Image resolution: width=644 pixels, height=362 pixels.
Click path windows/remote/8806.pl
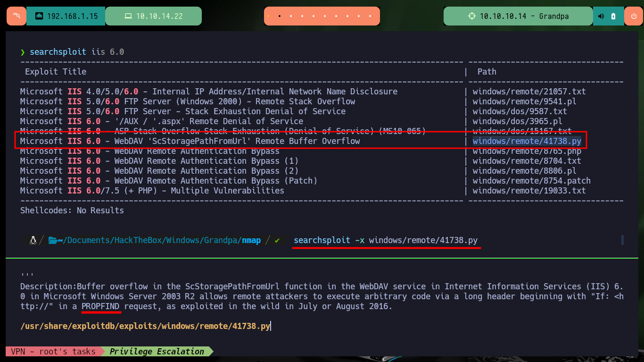coord(525,171)
